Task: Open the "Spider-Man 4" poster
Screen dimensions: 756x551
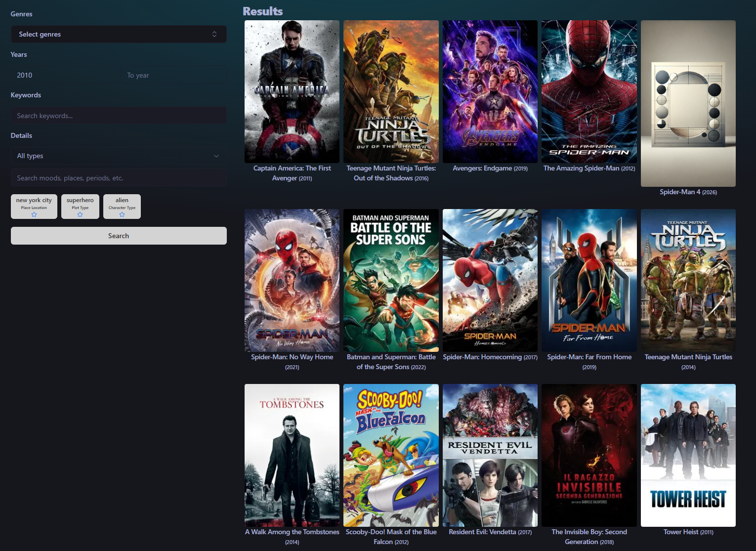Action: [x=688, y=103]
